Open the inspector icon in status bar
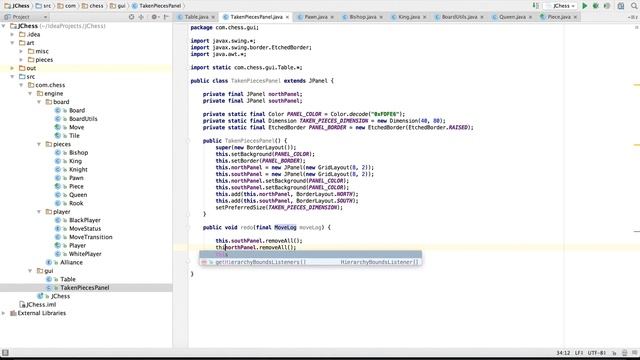This screenshot has height=360, width=640. [624, 353]
